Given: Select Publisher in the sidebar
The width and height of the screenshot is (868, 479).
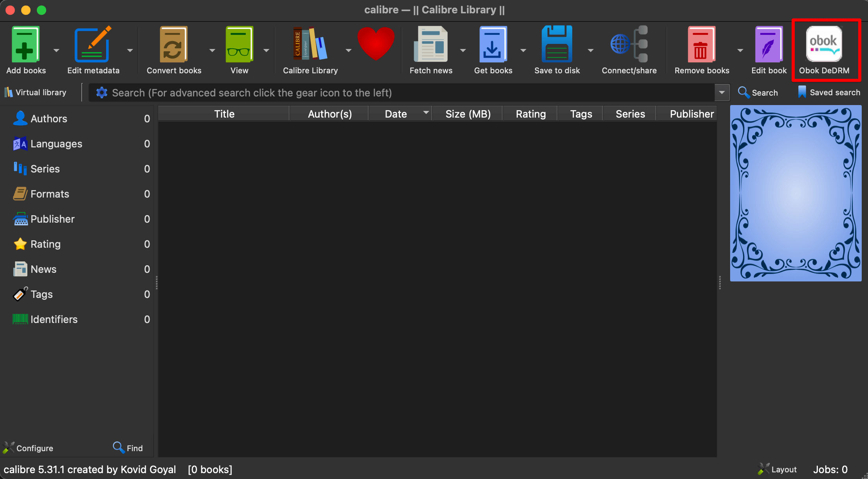Looking at the screenshot, I should click(52, 219).
